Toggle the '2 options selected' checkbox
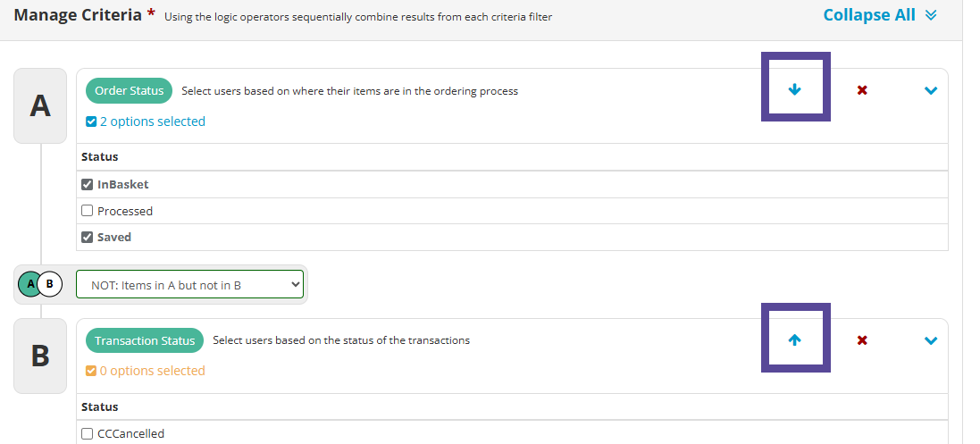 [x=91, y=121]
